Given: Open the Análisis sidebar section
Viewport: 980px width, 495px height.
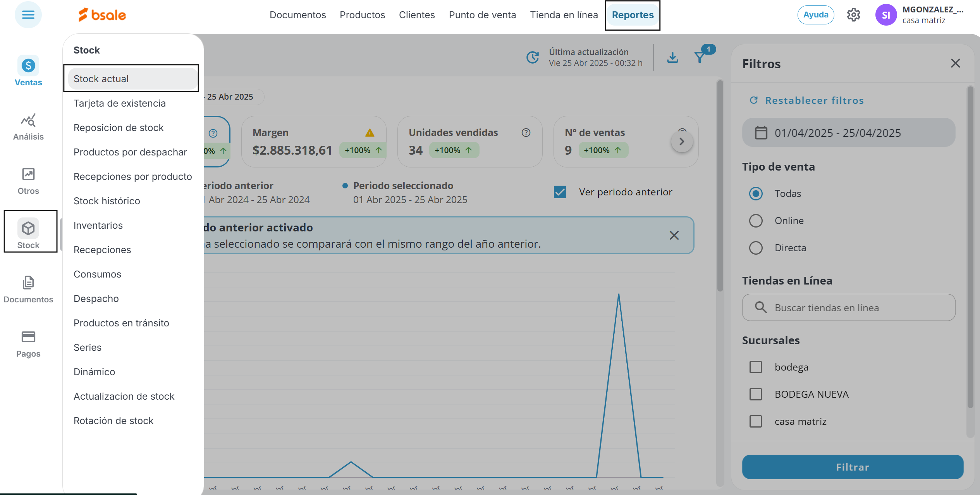Looking at the screenshot, I should (28, 127).
